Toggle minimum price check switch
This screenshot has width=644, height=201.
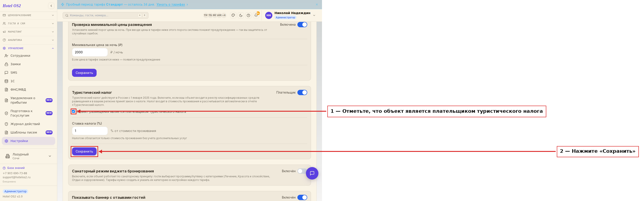pyautogui.click(x=302, y=25)
